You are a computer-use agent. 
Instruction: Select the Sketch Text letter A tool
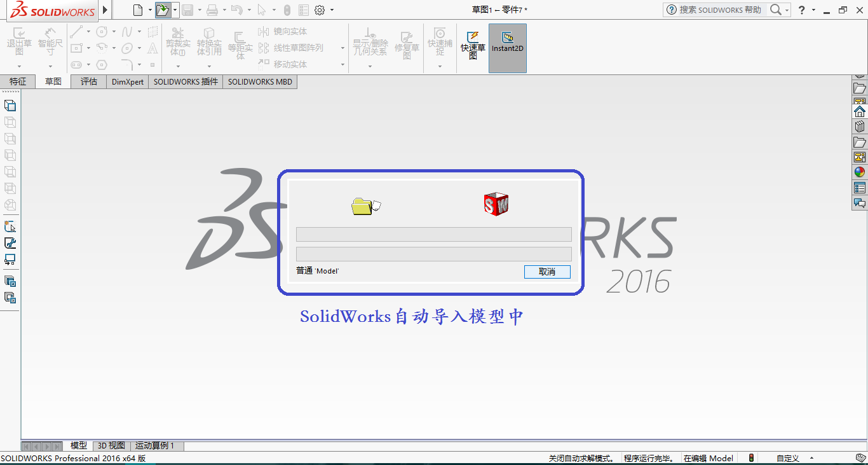153,48
